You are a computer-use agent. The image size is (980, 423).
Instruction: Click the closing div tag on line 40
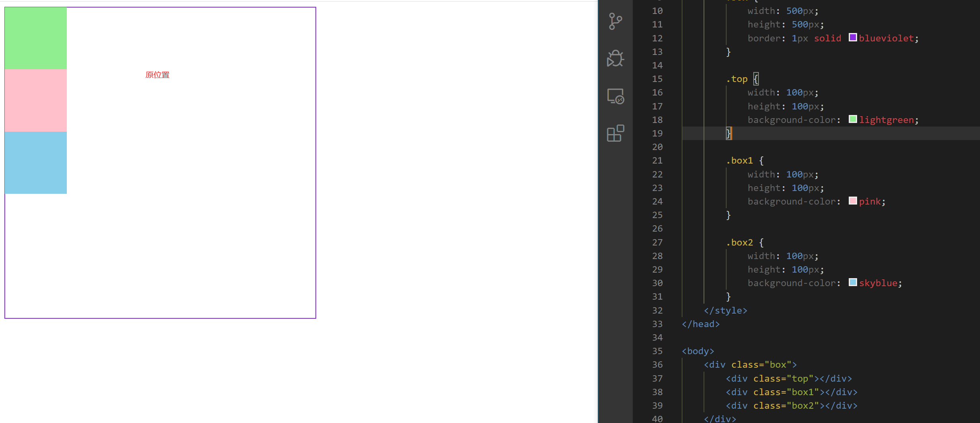point(720,419)
